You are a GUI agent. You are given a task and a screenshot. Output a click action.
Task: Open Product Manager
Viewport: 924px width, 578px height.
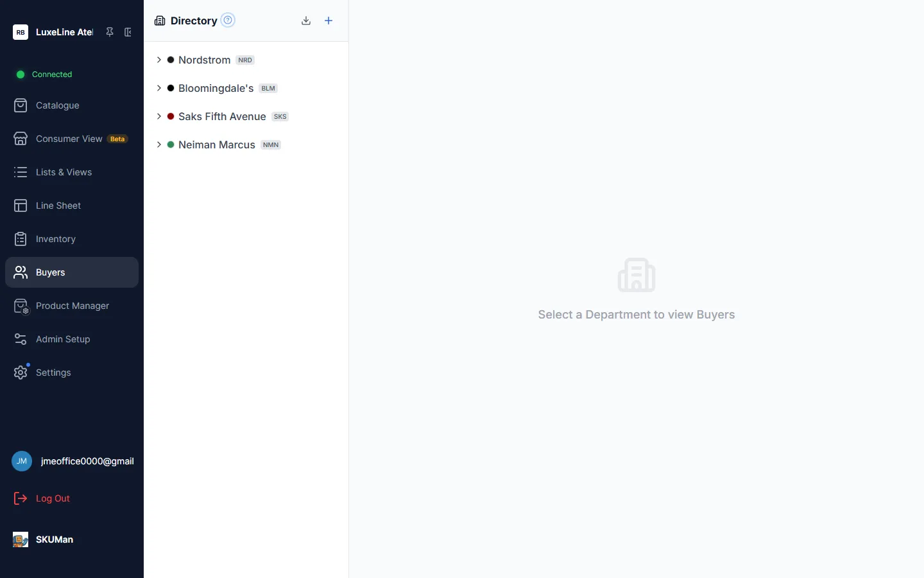click(72, 306)
